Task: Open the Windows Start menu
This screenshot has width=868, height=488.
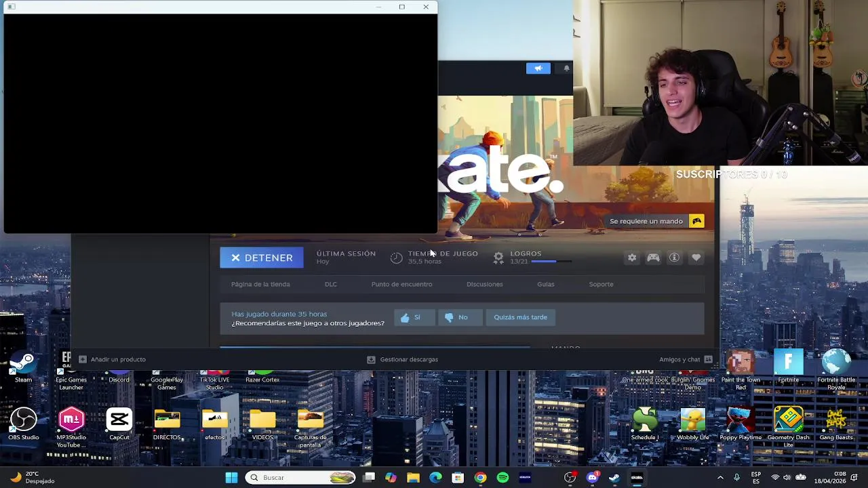Action: point(231,478)
